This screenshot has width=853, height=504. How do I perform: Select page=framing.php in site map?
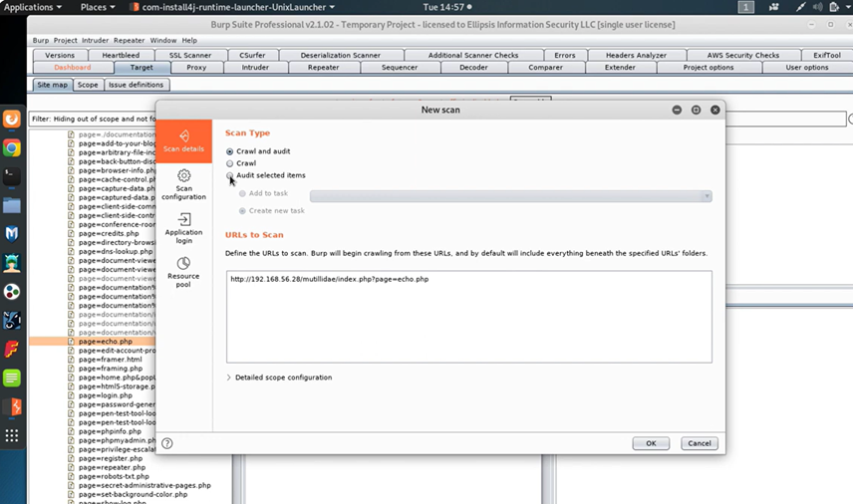point(111,369)
